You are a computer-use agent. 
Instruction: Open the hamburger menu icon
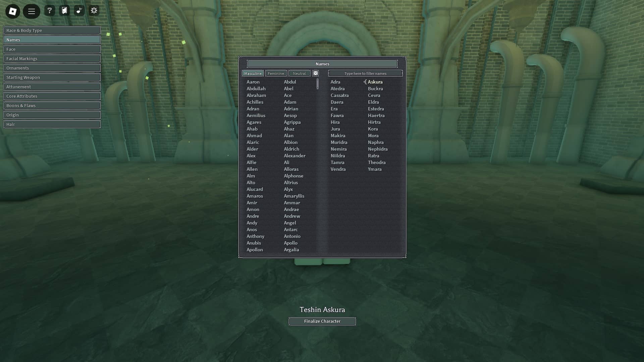tap(32, 11)
